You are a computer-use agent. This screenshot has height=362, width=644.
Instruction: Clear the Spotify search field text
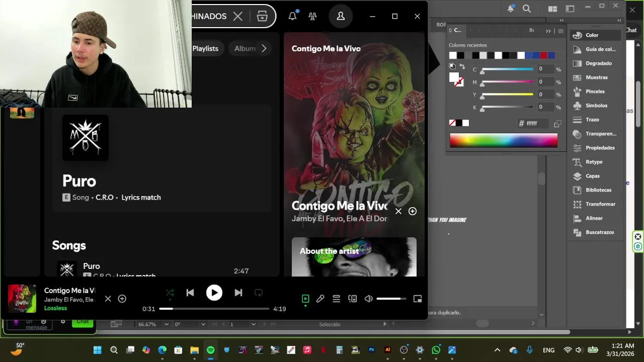click(238, 16)
